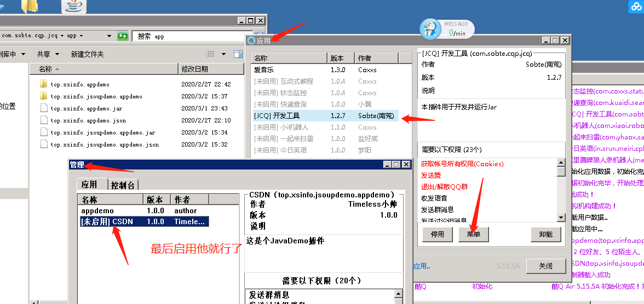Click the down arrow of permissions list scrollbar
The height and width of the screenshot is (304, 644).
pos(561,217)
